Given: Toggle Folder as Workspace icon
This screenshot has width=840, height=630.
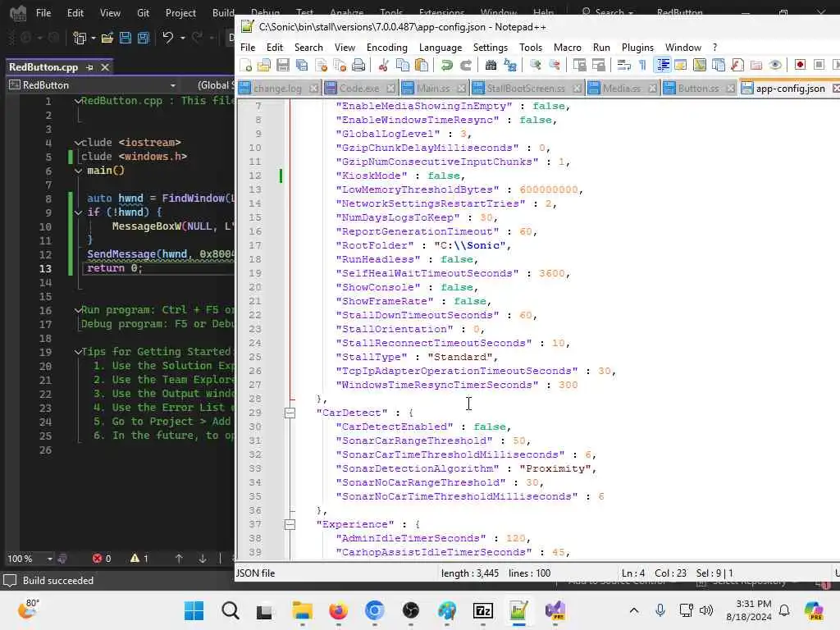Looking at the screenshot, I should 756,66.
